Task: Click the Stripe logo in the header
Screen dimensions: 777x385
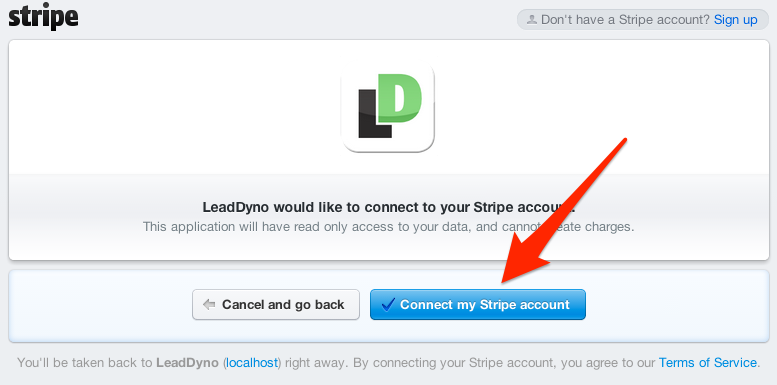Action: tap(43, 17)
